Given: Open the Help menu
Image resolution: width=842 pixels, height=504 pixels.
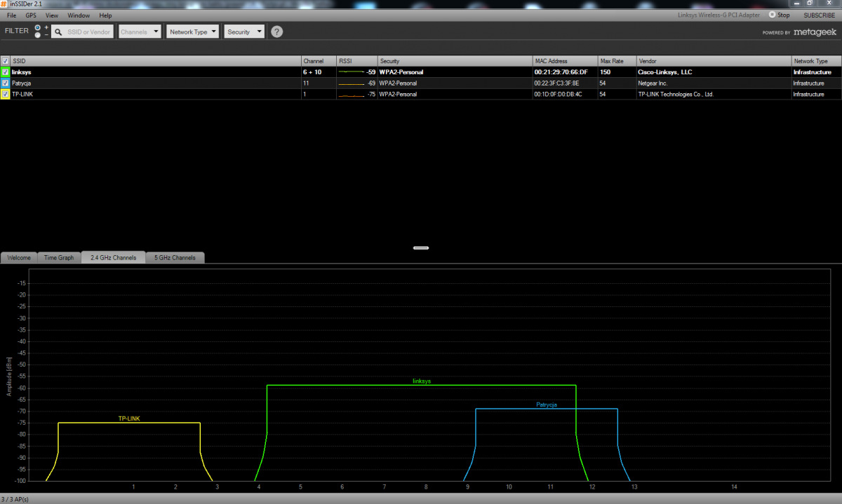Looking at the screenshot, I should pos(105,15).
